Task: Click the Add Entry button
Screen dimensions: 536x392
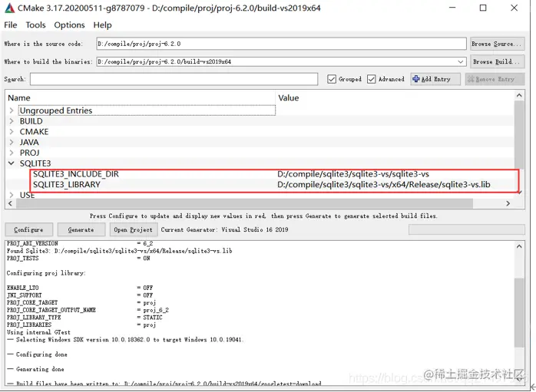Action: pyautogui.click(x=435, y=79)
